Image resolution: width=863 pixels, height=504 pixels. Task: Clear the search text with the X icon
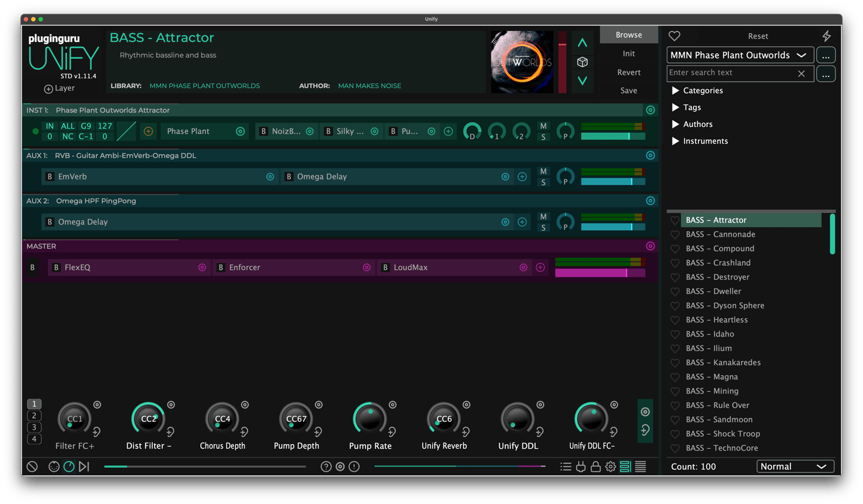click(x=801, y=74)
